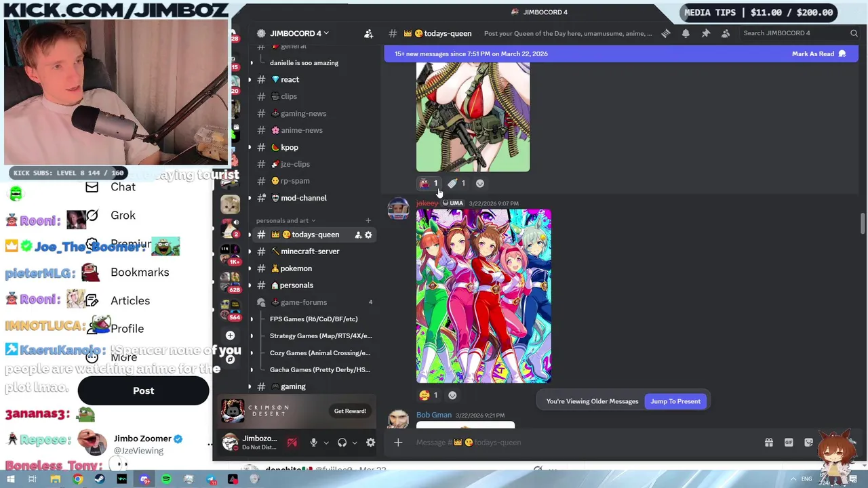Toggle reaction under the uma rangers image
The image size is (868, 488).
(429, 395)
